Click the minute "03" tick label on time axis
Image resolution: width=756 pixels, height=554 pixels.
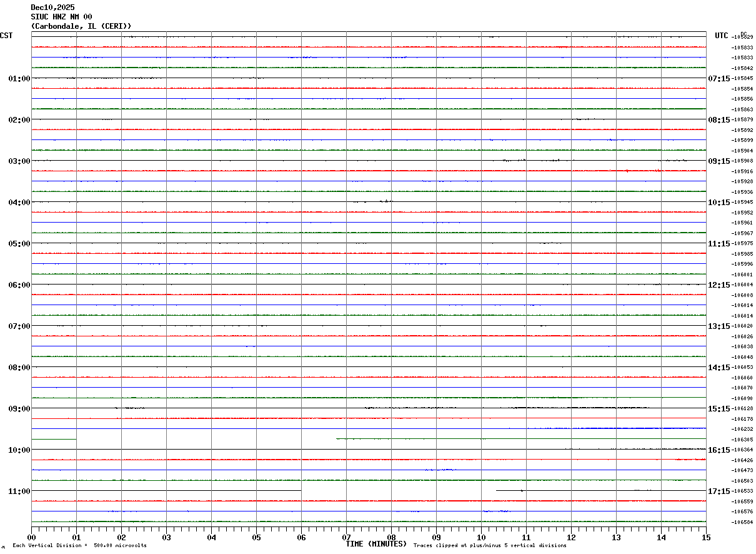point(166,537)
